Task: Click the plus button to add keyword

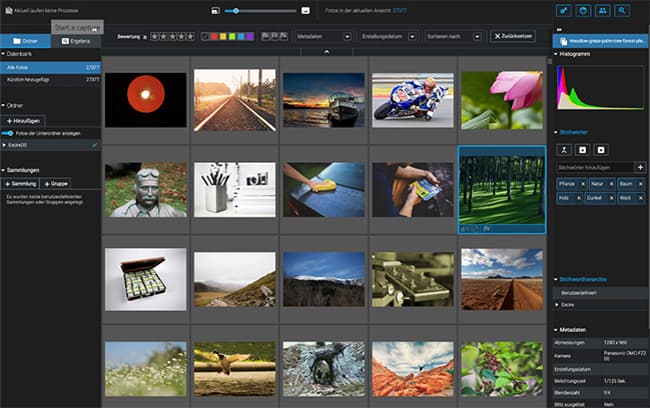Action: [640, 167]
